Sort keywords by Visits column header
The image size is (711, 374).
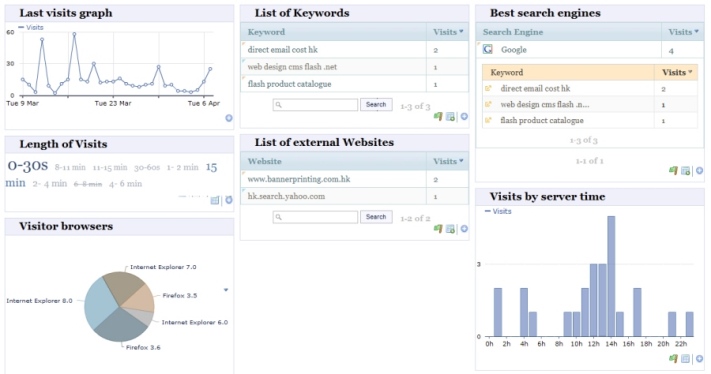click(448, 32)
